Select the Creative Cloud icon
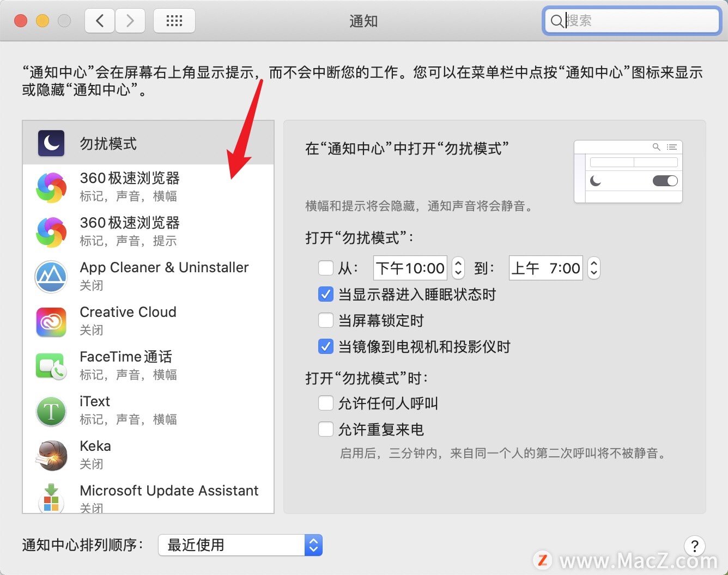Image resolution: width=728 pixels, height=575 pixels. click(51, 321)
